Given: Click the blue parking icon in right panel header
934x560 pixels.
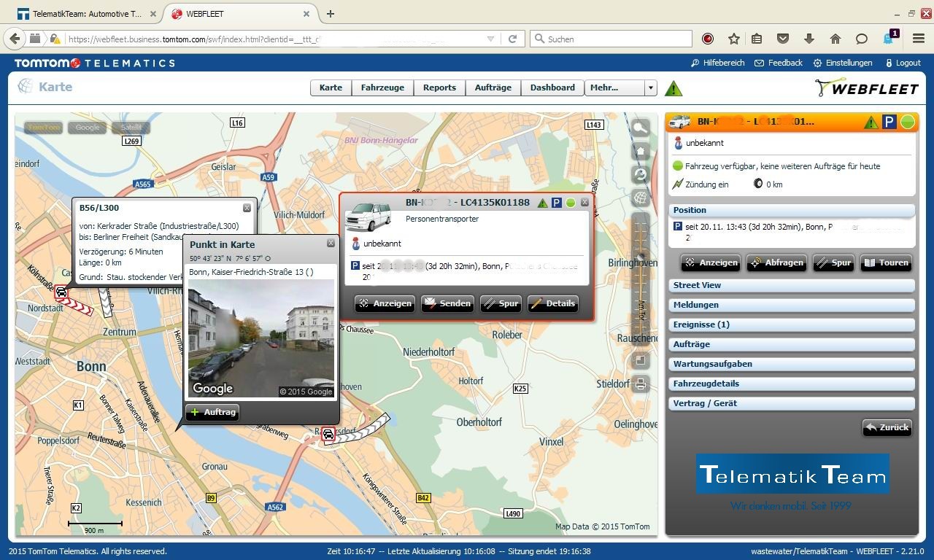Looking at the screenshot, I should point(889,122).
